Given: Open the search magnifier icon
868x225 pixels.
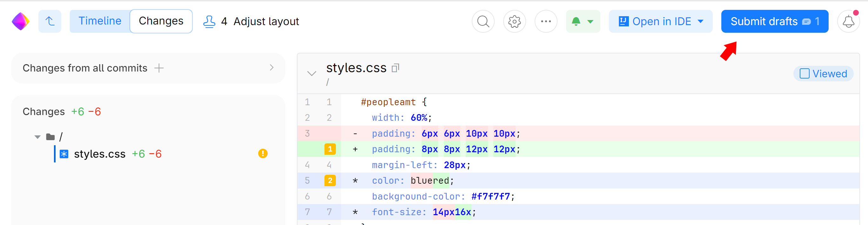Looking at the screenshot, I should [483, 21].
